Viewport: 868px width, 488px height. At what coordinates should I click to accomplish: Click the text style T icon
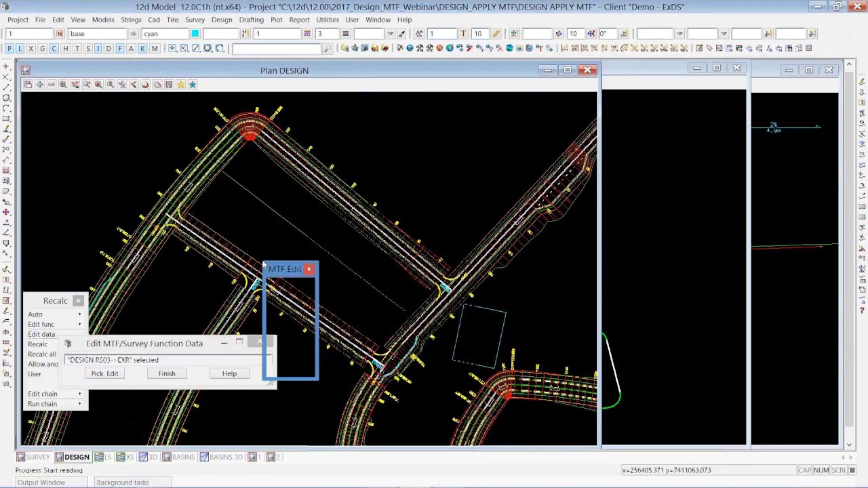point(463,33)
